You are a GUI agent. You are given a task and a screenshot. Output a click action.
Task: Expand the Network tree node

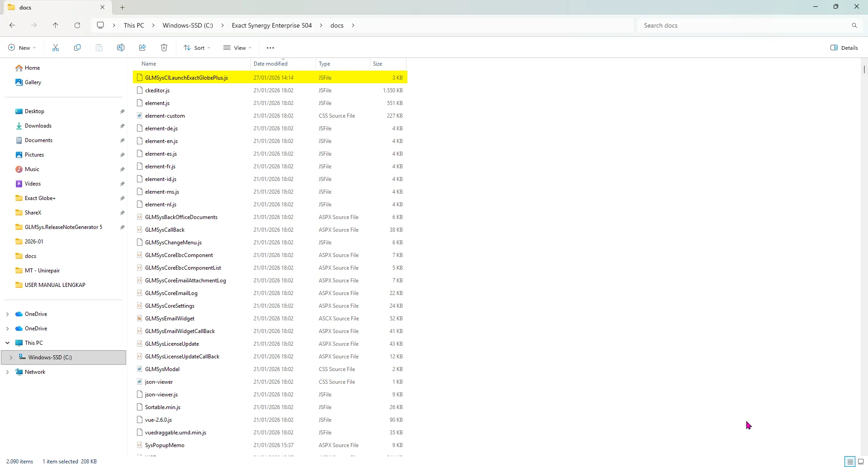7,372
